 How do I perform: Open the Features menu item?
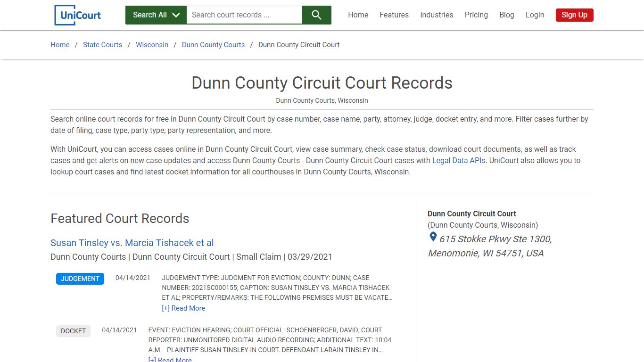[x=394, y=15]
